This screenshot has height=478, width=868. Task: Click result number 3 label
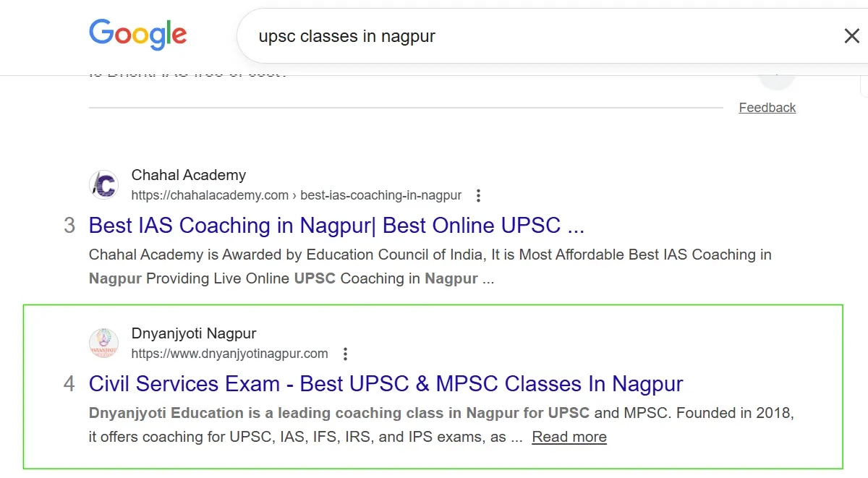69,226
